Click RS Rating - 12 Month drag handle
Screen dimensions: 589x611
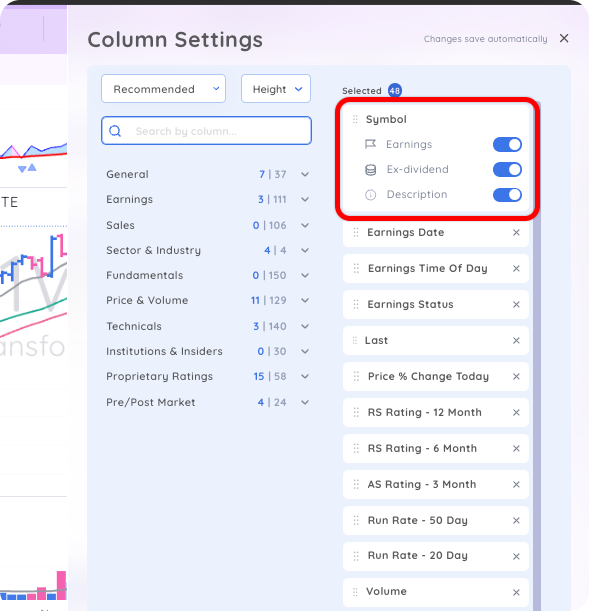356,412
